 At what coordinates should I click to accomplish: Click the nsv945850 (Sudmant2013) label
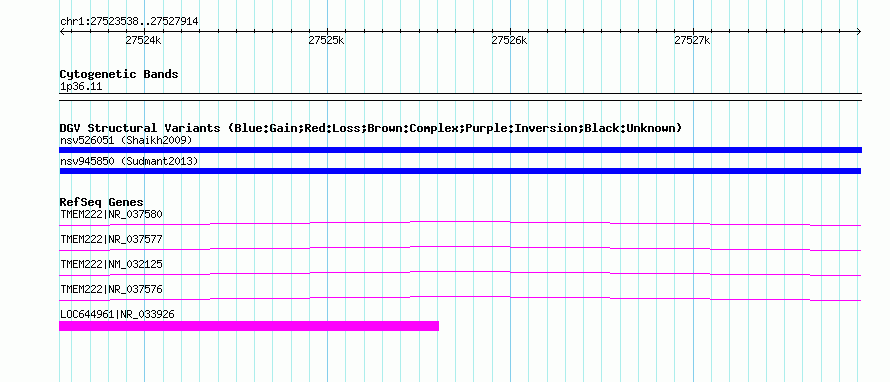coord(129,162)
